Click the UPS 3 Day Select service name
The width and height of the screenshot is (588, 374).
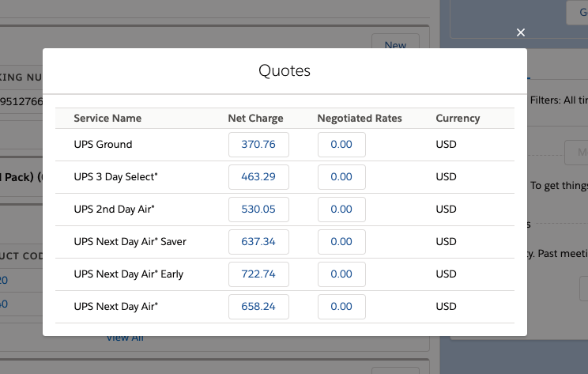116,176
